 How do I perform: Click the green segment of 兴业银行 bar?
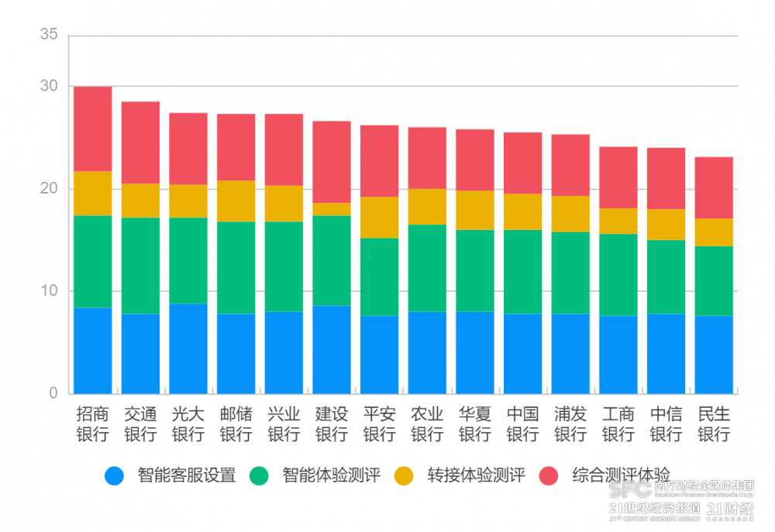[x=284, y=266]
